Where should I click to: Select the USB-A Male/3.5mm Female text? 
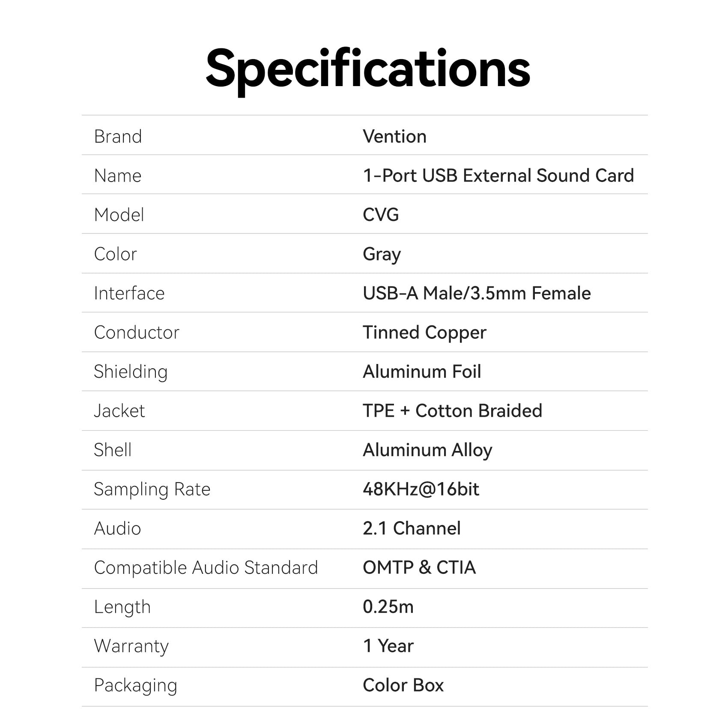pyautogui.click(x=477, y=293)
